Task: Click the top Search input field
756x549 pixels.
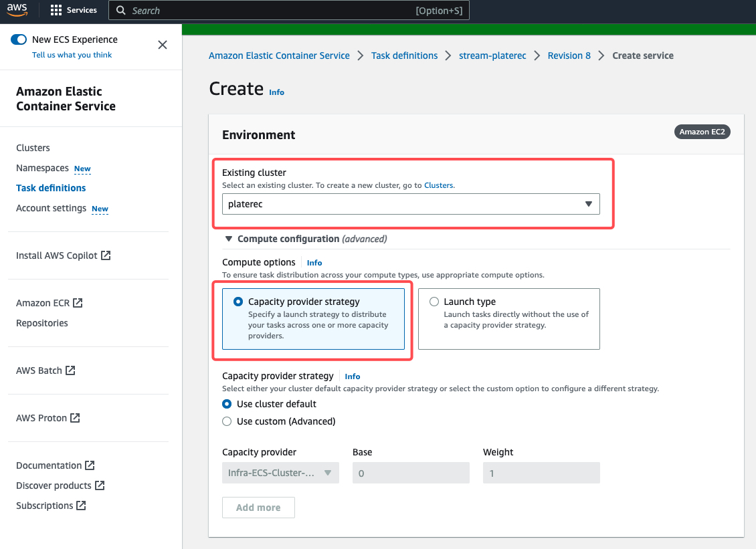Action: [268, 11]
